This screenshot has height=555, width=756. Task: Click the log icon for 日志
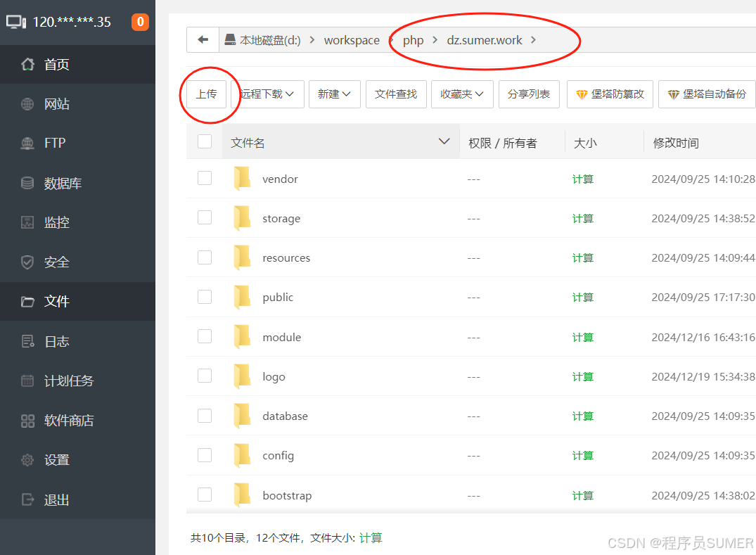pyautogui.click(x=27, y=341)
